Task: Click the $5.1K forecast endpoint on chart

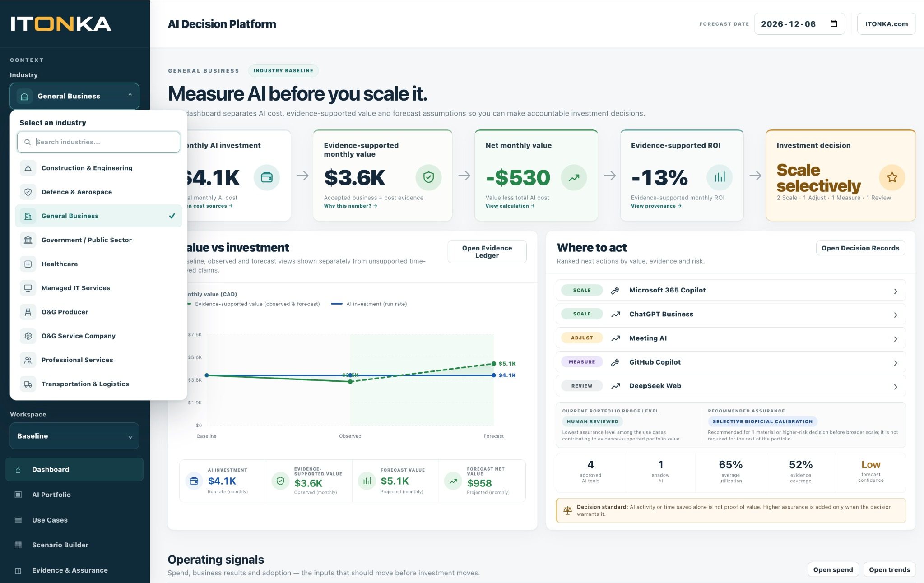Action: pos(494,364)
